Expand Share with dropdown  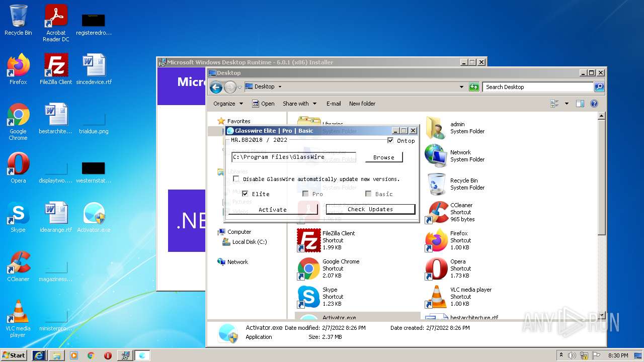[x=299, y=104]
